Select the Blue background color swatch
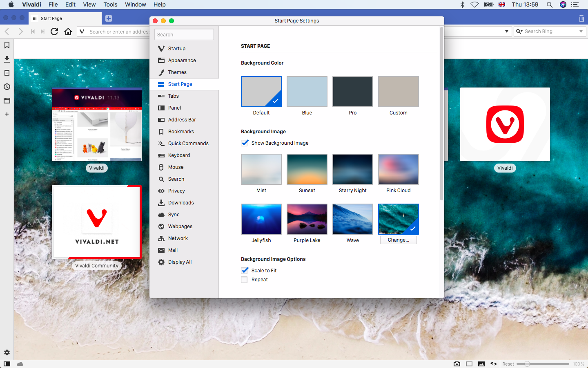 (x=307, y=92)
